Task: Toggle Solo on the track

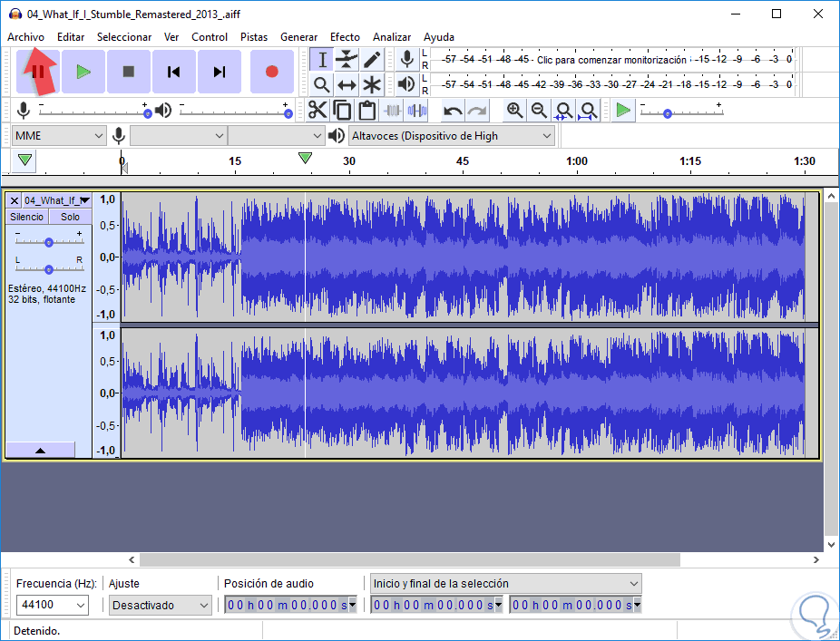Action: point(70,217)
